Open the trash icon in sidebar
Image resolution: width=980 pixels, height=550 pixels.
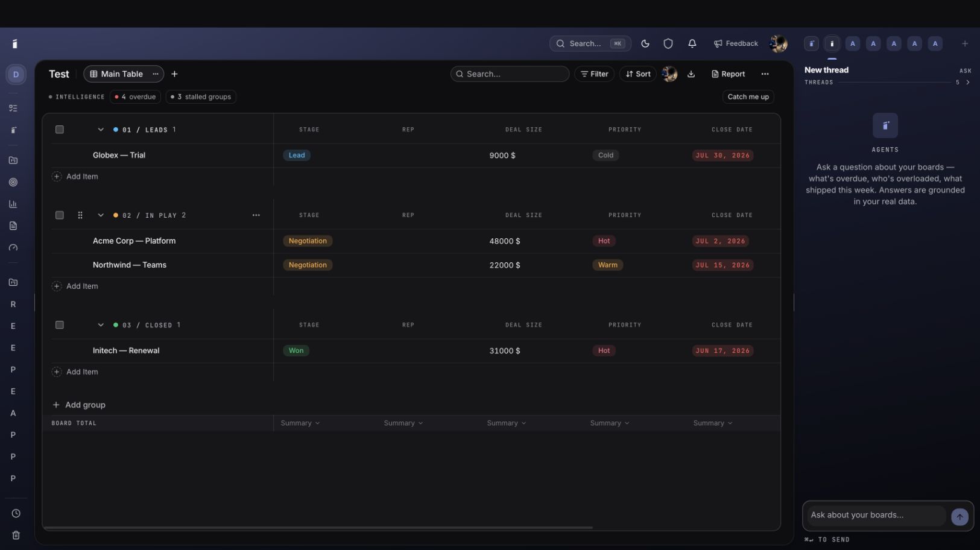tap(16, 535)
